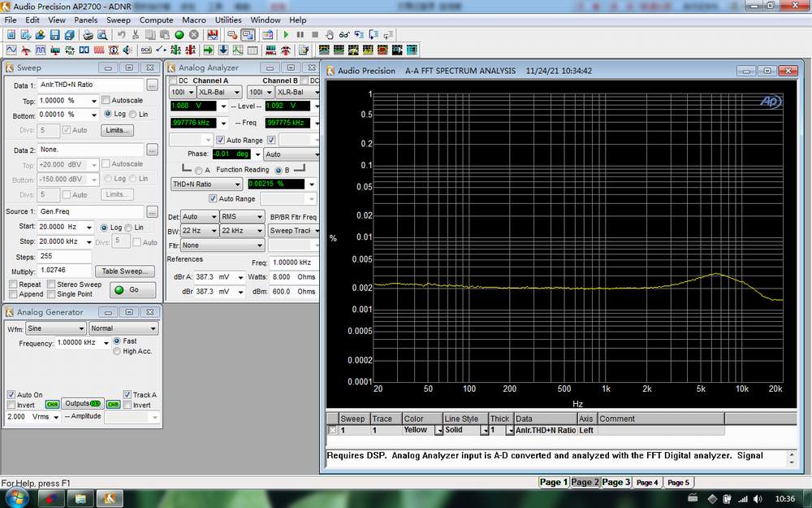Screen dimensions: 812x508
Task: Click the volume icon in system tray
Action: [758, 499]
